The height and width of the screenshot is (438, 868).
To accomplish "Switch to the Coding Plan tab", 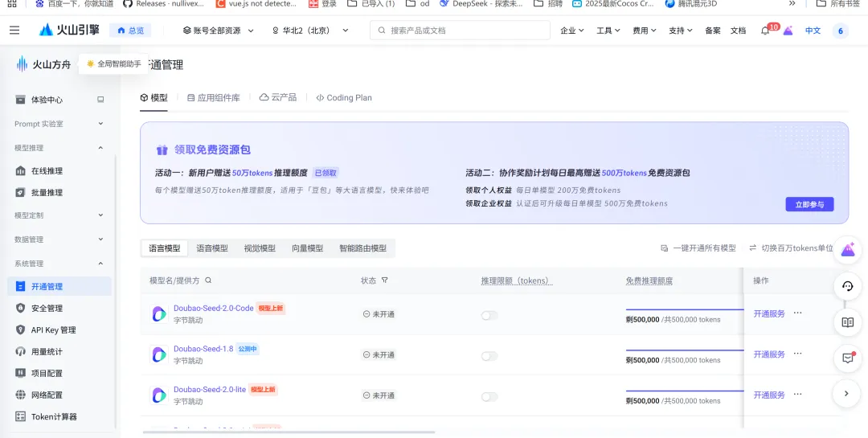I will [344, 97].
